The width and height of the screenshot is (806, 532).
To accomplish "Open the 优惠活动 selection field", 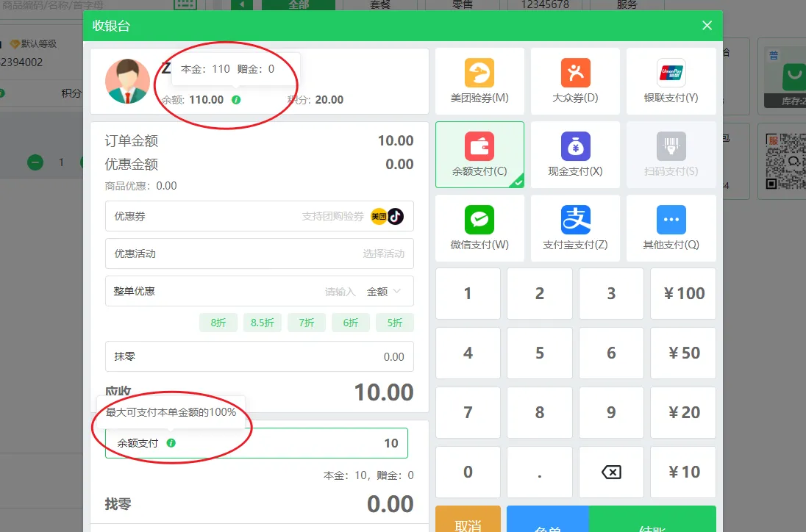I will coord(259,254).
